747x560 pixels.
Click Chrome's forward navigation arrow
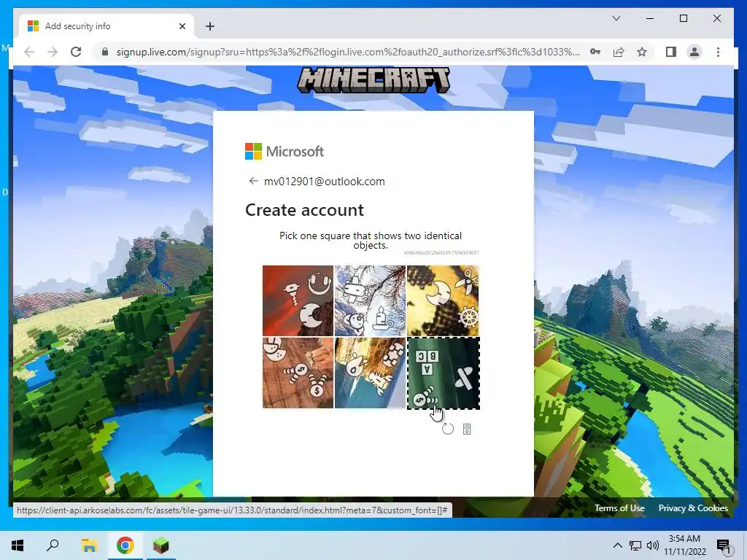coord(53,52)
